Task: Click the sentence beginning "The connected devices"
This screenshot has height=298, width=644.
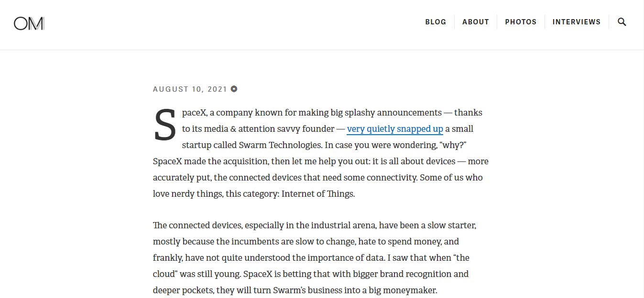Action: [x=315, y=242]
